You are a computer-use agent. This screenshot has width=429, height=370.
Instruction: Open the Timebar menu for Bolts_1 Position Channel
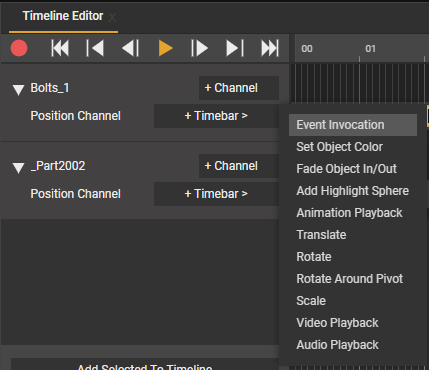(216, 116)
